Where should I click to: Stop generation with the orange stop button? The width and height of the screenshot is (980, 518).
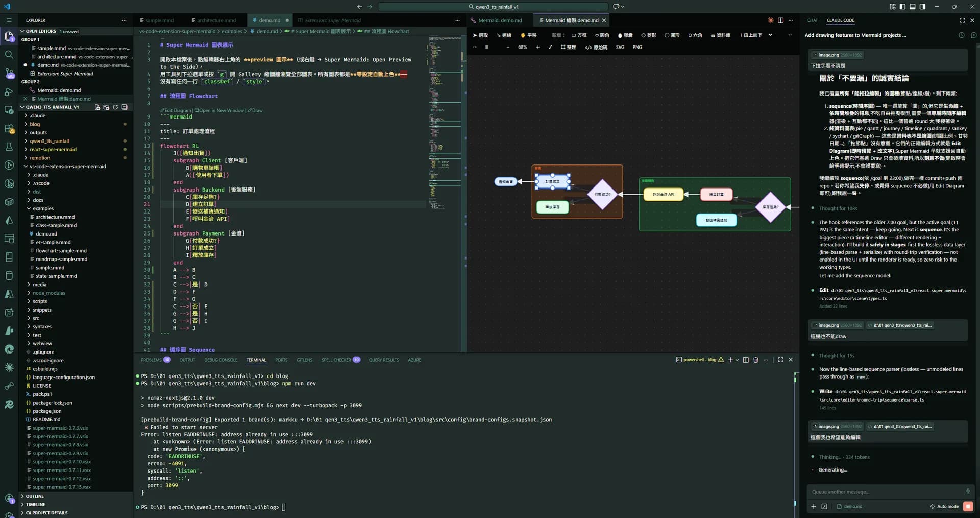click(x=968, y=506)
